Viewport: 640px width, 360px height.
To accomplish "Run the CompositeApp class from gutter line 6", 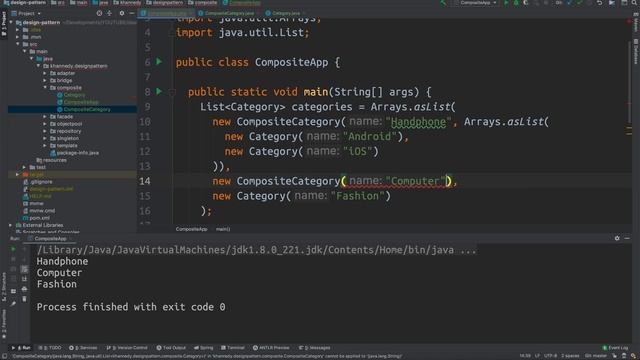I will (x=159, y=62).
